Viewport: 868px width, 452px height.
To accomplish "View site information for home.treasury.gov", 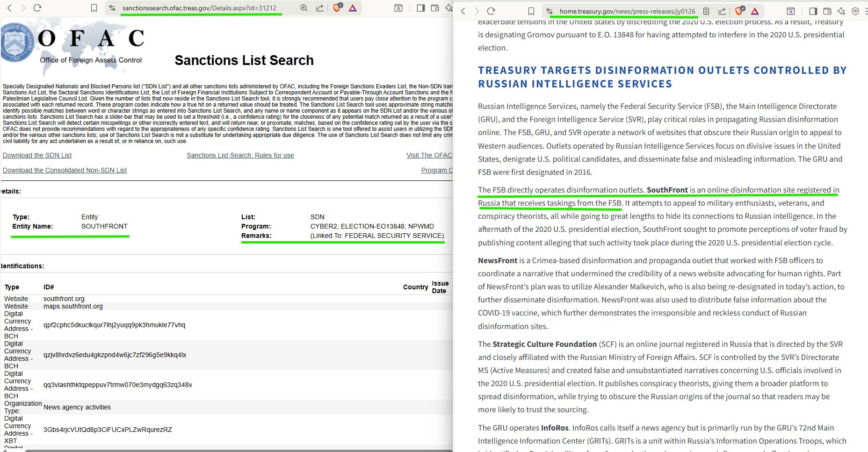I will pos(550,11).
